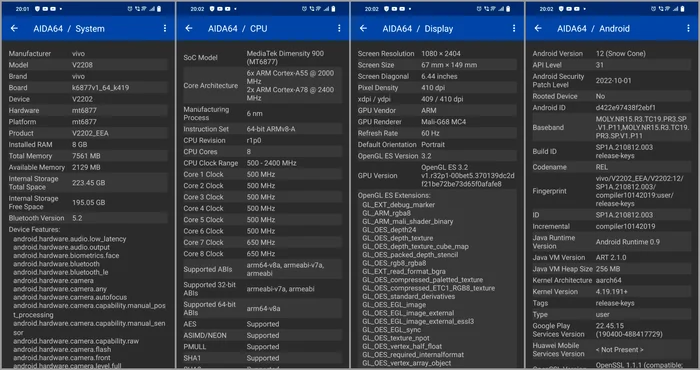
Task: Select the CPU Revision r1p0 row
Action: tap(262, 140)
